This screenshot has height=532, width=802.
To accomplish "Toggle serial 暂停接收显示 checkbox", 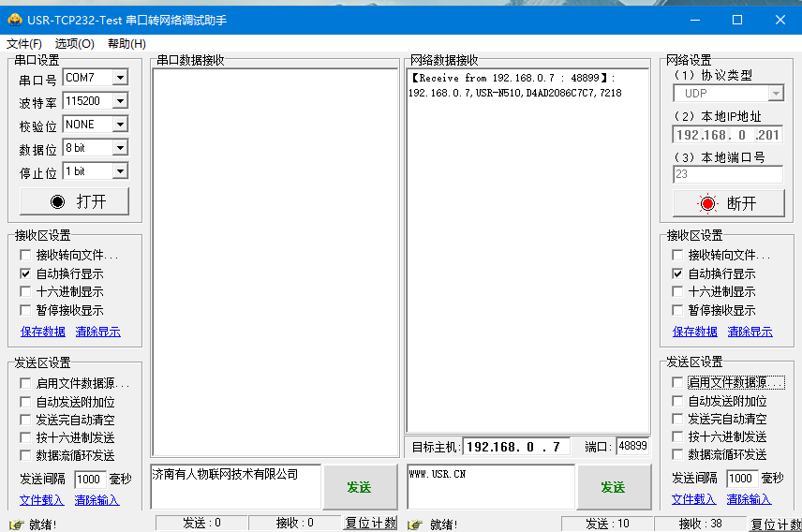I will (25, 310).
